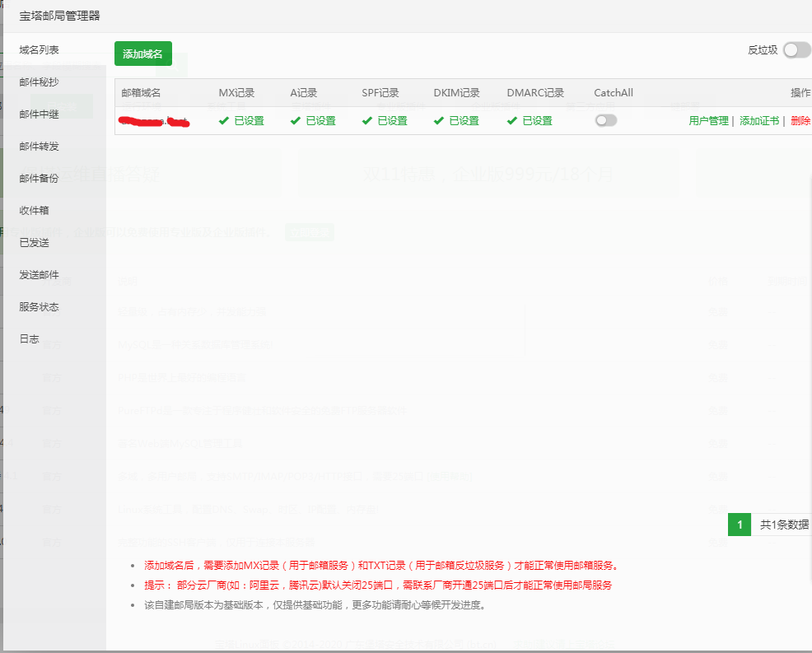Open the 域名列表 menu item

tap(39, 49)
